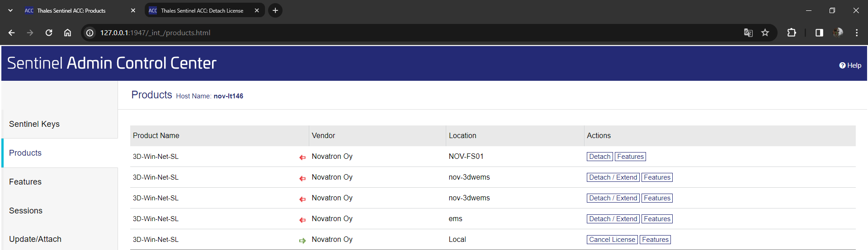
Task: Open the browser side panel icon
Action: tap(819, 32)
